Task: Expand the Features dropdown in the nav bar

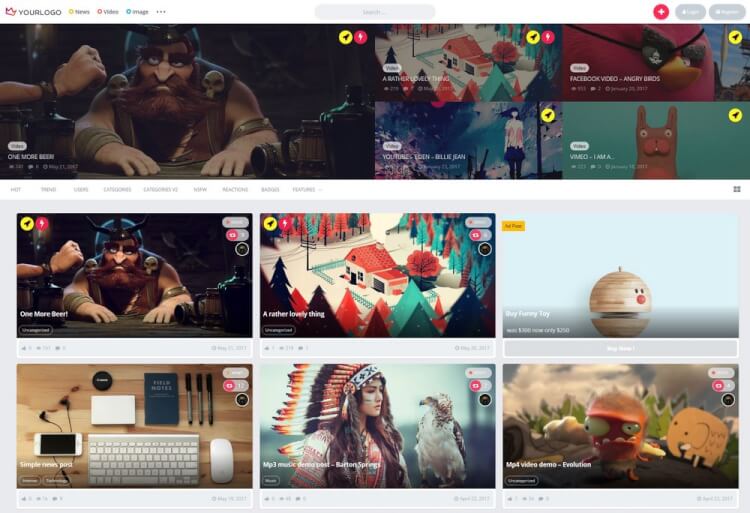Action: click(x=307, y=190)
